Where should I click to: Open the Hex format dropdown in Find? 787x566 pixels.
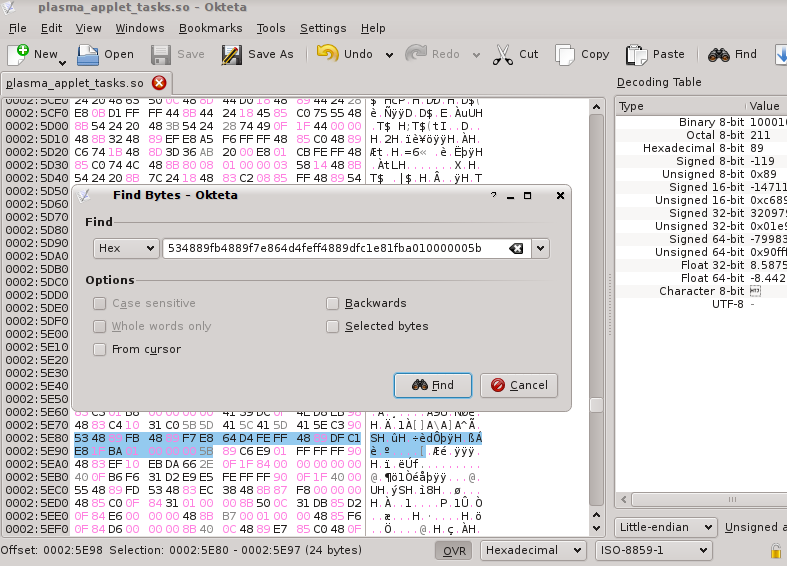coord(126,248)
